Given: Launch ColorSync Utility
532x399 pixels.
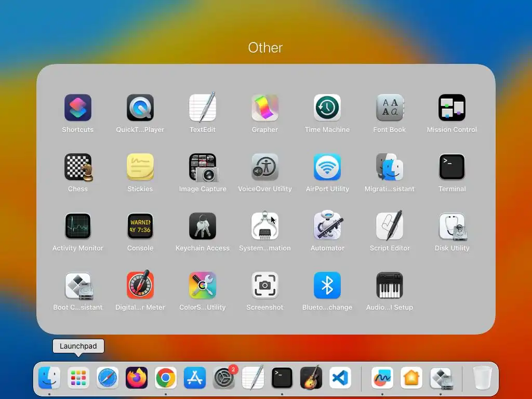Looking at the screenshot, I should (x=203, y=285).
